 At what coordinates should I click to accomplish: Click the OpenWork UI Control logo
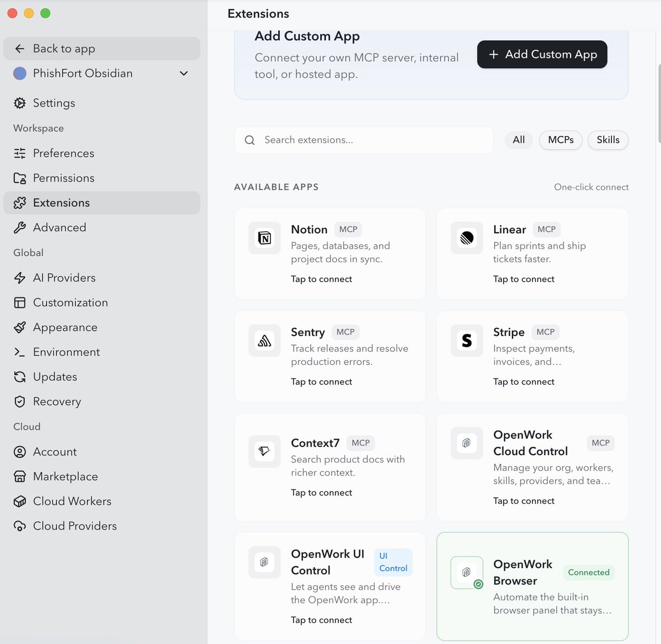(x=265, y=562)
